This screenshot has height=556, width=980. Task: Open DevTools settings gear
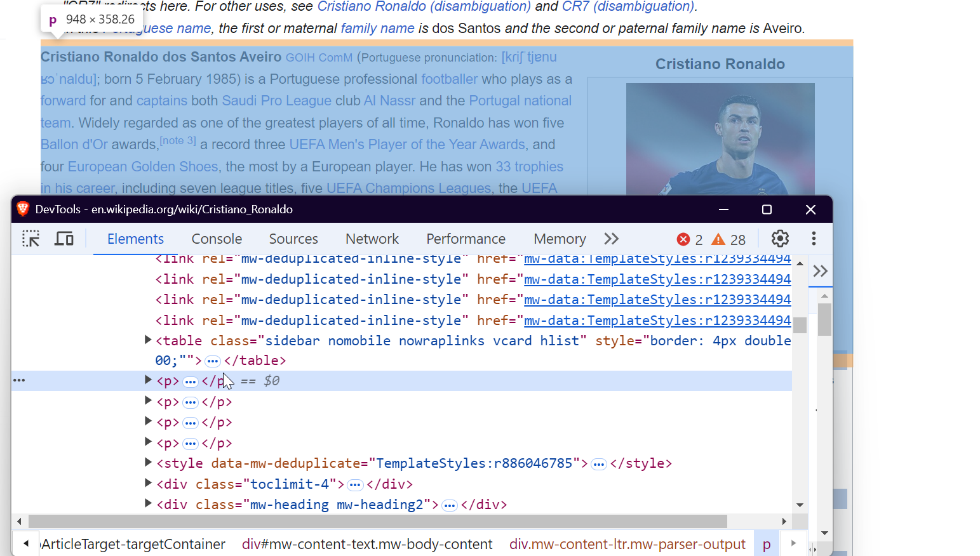(780, 239)
